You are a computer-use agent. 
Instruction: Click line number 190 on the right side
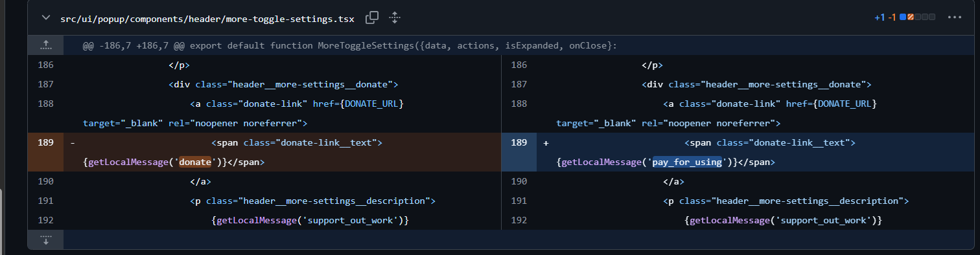pyautogui.click(x=519, y=182)
